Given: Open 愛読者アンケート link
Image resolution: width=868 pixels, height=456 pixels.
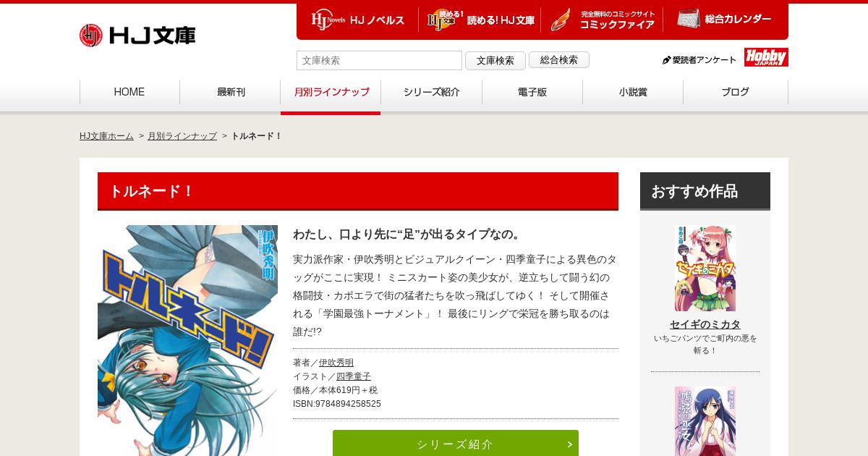Looking at the screenshot, I should [699, 60].
